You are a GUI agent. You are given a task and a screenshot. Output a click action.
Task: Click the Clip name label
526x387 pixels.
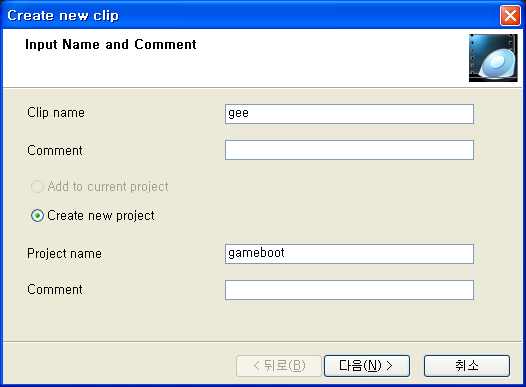[x=56, y=113]
